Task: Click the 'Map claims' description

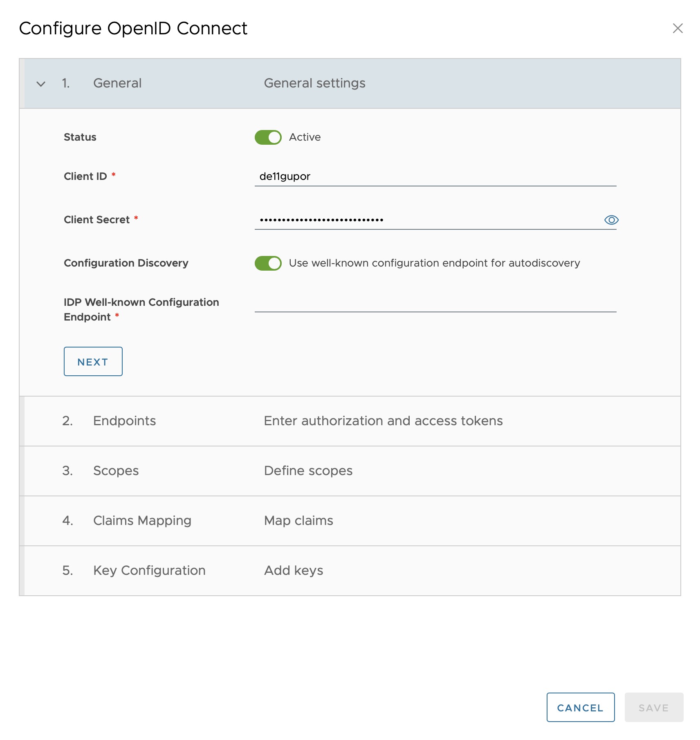Action: 298,521
